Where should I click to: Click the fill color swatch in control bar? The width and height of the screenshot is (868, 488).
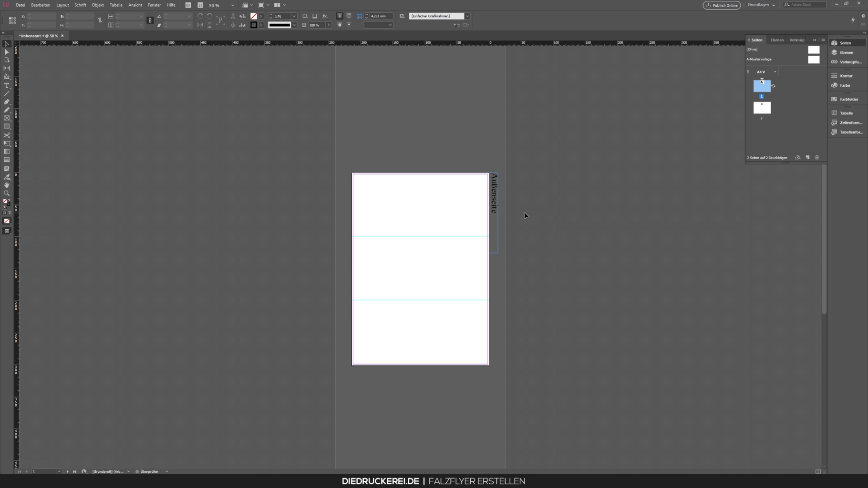254,16
